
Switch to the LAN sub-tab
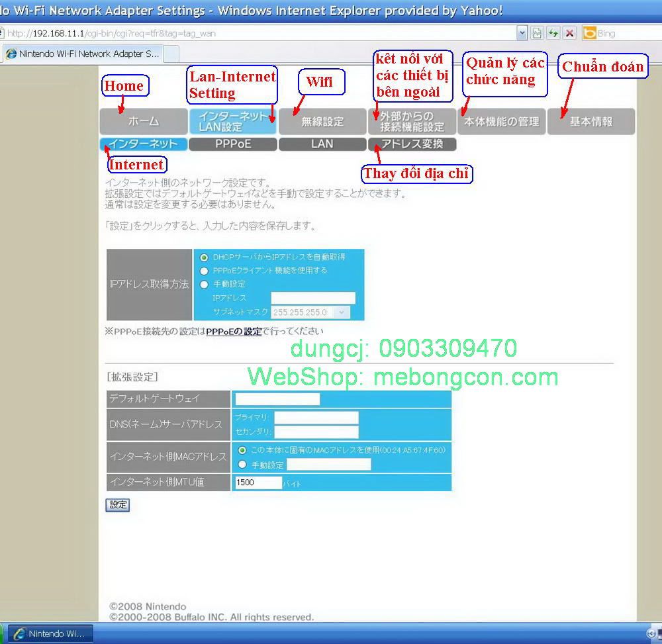(x=322, y=144)
